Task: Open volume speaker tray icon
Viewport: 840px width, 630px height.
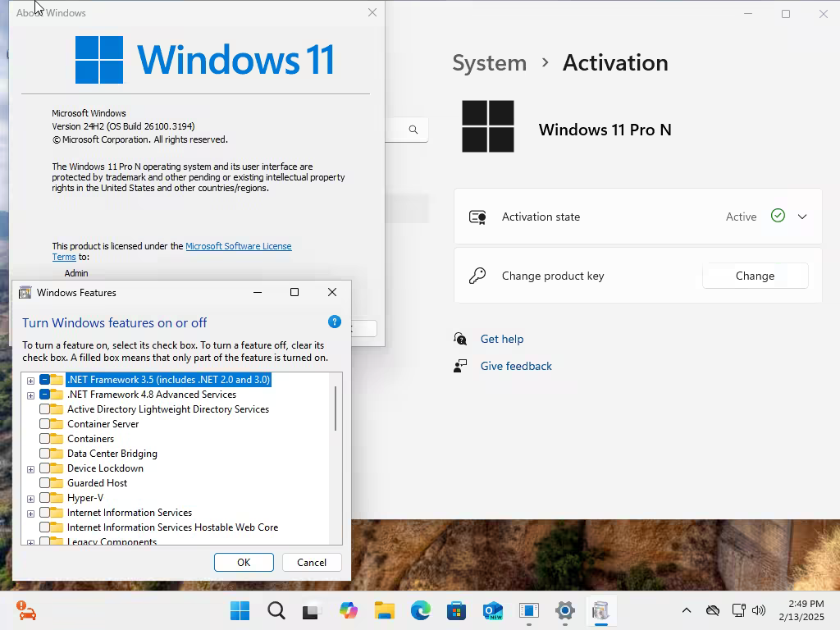Action: pos(759,610)
